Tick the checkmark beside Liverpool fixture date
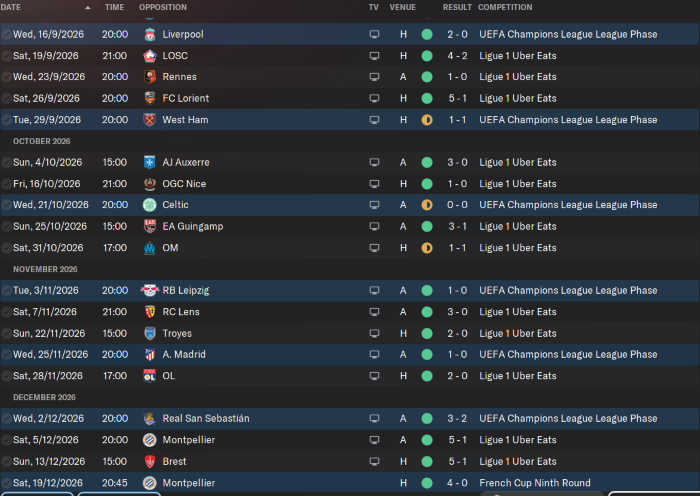Screen dimensions: 700x496 click(6, 35)
